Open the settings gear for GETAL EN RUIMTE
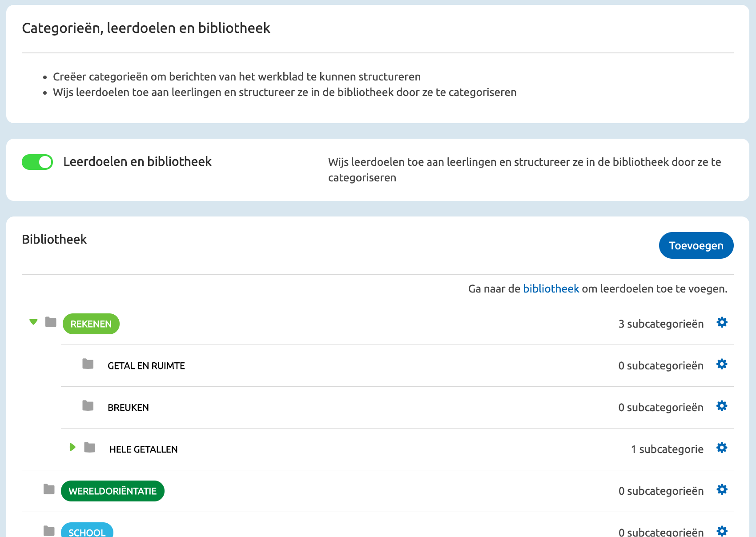 [722, 364]
